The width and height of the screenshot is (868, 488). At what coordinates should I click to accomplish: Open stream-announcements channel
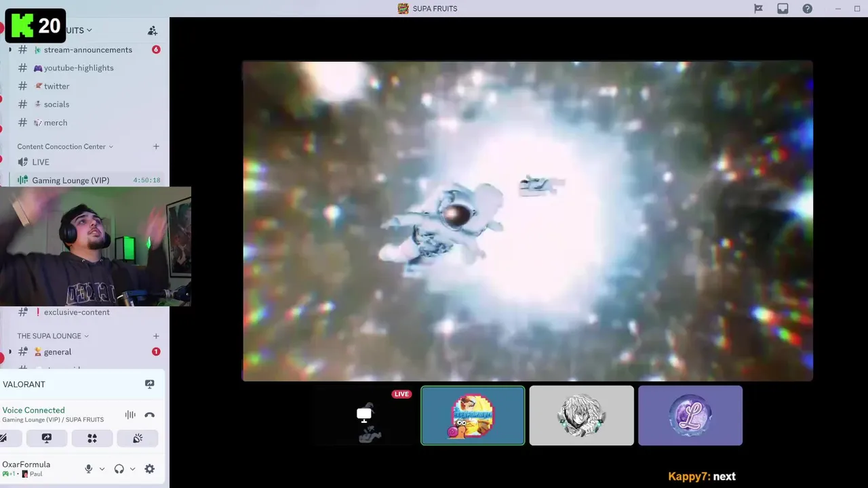pyautogui.click(x=88, y=49)
